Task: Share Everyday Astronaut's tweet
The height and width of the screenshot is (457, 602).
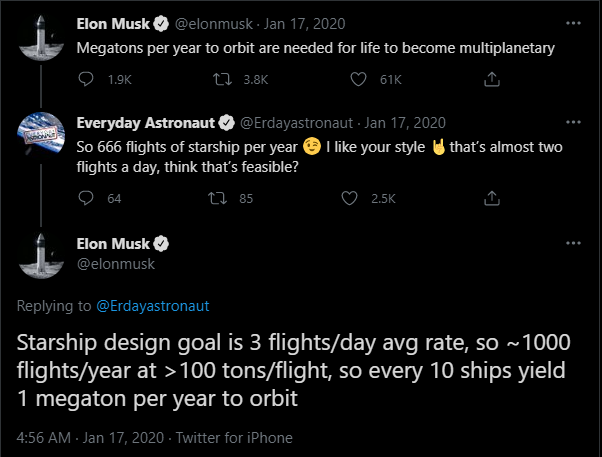Action: pos(491,198)
